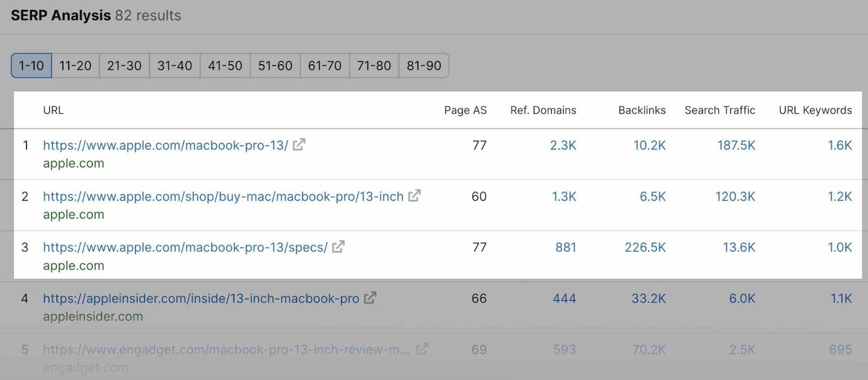The height and width of the screenshot is (380, 868).
Task: Click external link icon next to shop/buy-mac URL
Action: [414, 197]
